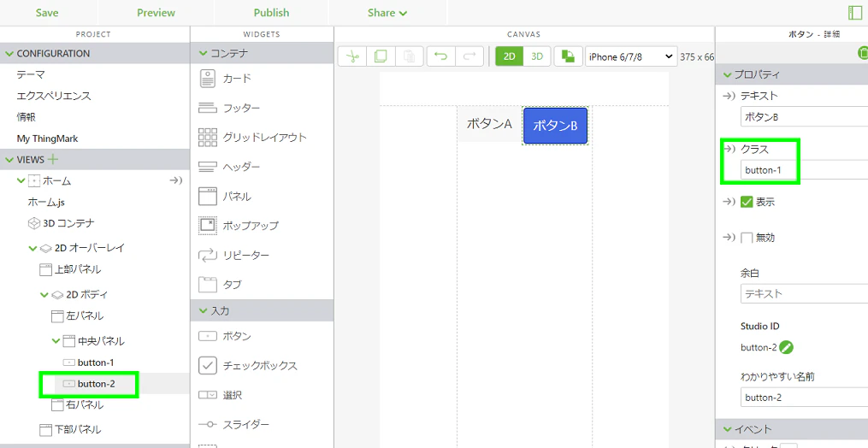Select the パネル widget
This screenshot has height=448, width=868.
pos(225,196)
